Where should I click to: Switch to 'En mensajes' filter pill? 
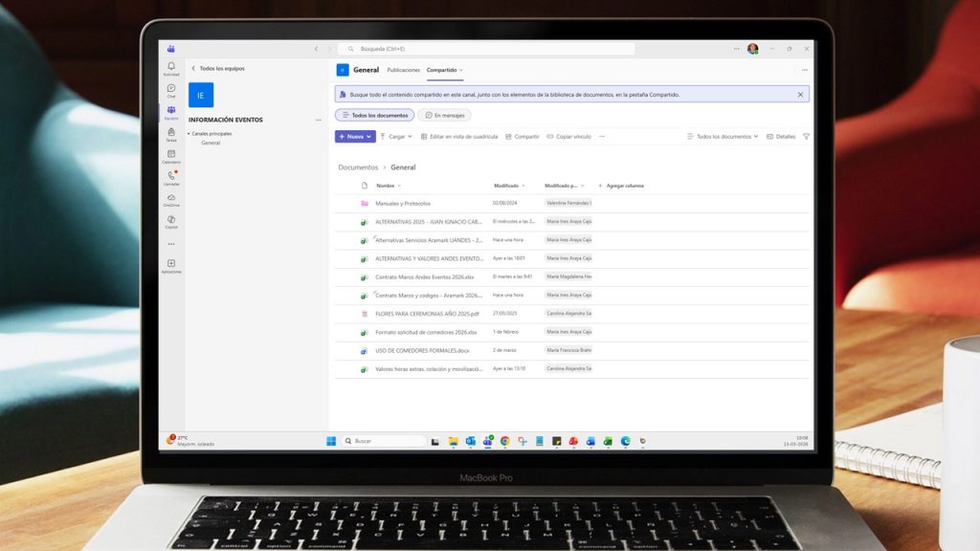(444, 115)
